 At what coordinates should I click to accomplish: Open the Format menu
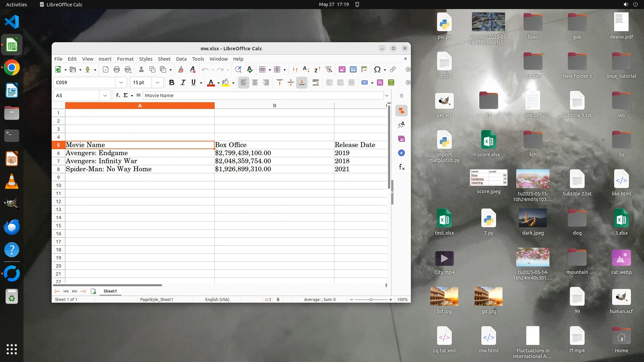pyautogui.click(x=125, y=59)
